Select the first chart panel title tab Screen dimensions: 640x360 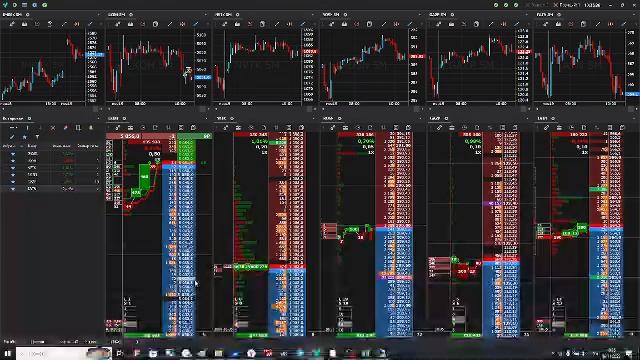pos(12,15)
